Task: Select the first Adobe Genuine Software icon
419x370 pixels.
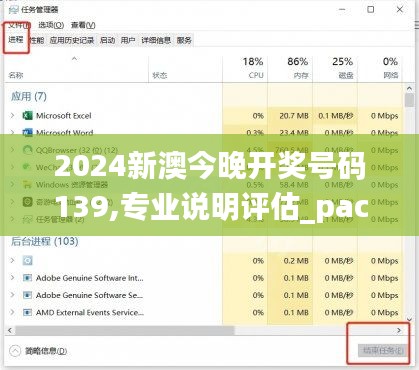Action: (x=27, y=278)
